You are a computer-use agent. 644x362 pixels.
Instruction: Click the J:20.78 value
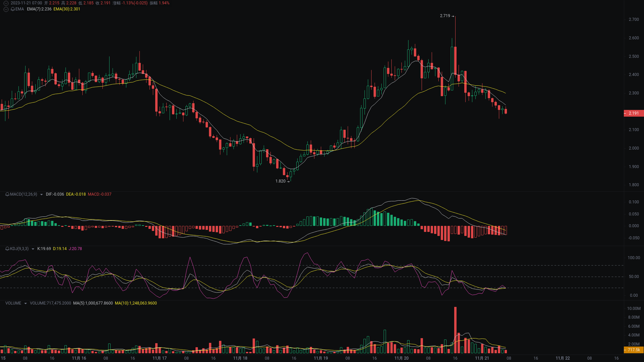click(x=75, y=249)
